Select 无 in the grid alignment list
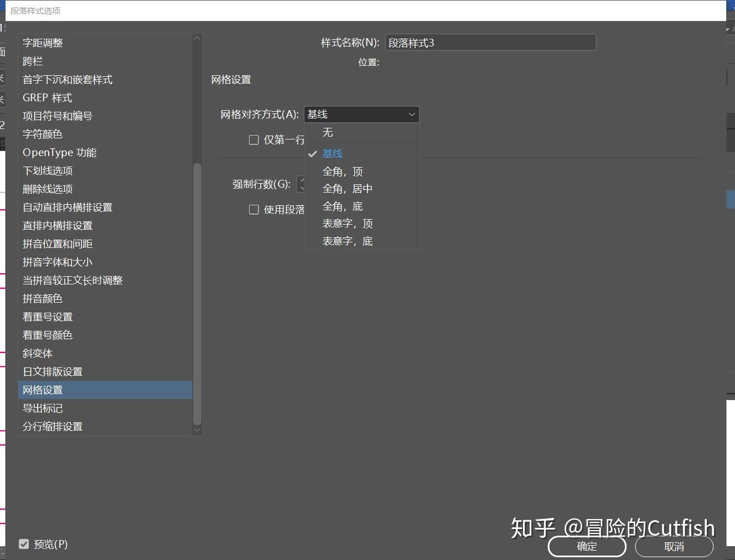The width and height of the screenshot is (735, 560). point(328,133)
